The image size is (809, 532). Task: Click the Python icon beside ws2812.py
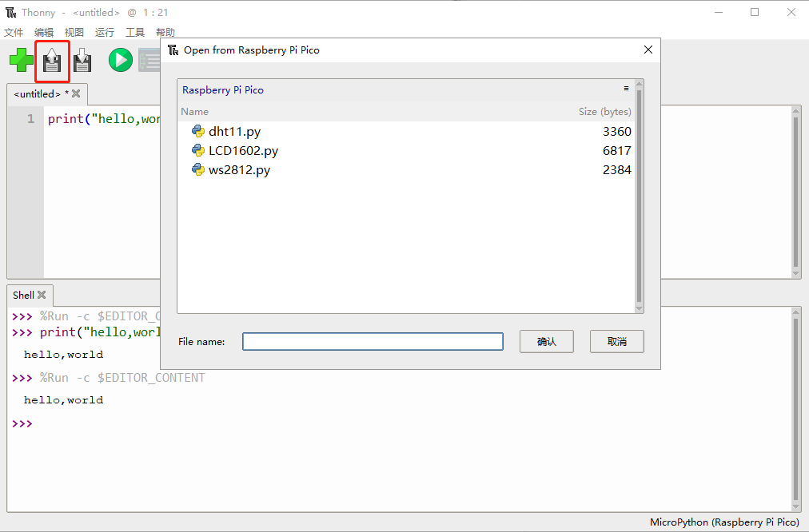pos(198,169)
